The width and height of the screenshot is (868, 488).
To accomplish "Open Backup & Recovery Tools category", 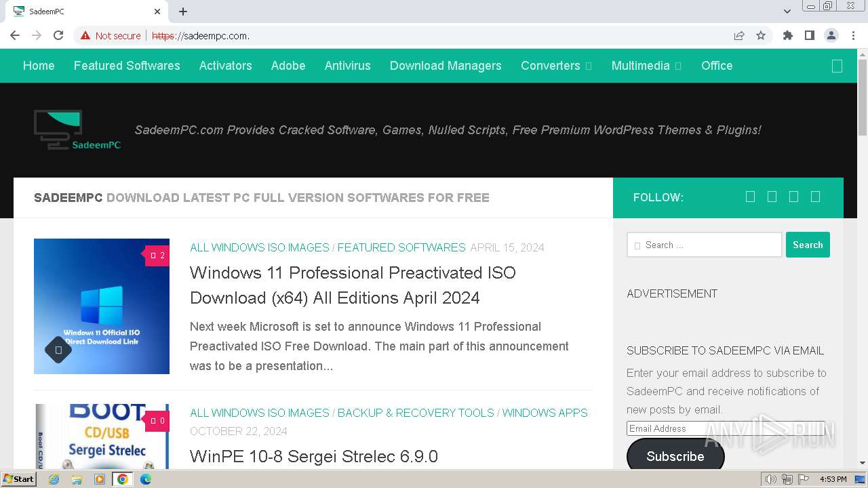I will (x=416, y=413).
